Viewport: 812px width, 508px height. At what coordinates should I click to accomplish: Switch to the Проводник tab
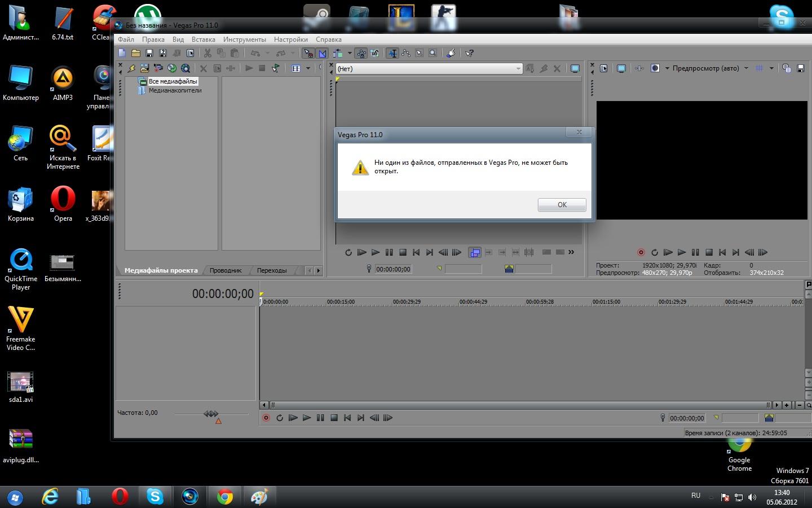226,270
